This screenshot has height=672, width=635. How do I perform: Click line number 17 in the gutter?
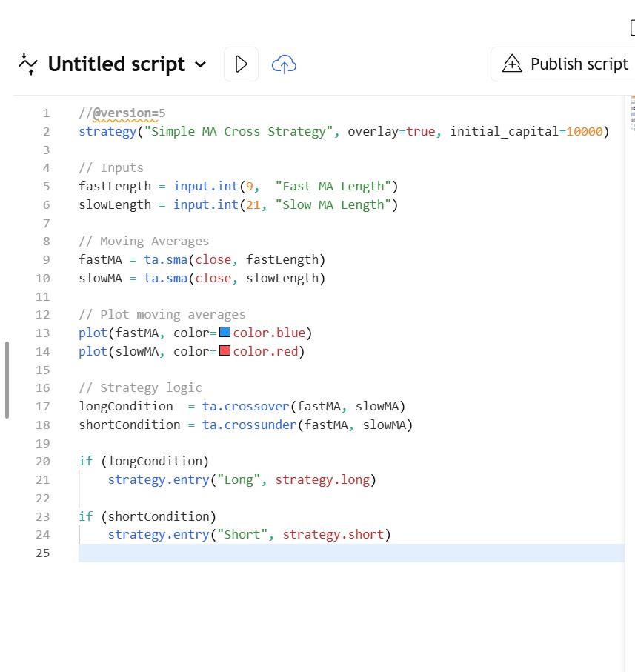click(42, 406)
